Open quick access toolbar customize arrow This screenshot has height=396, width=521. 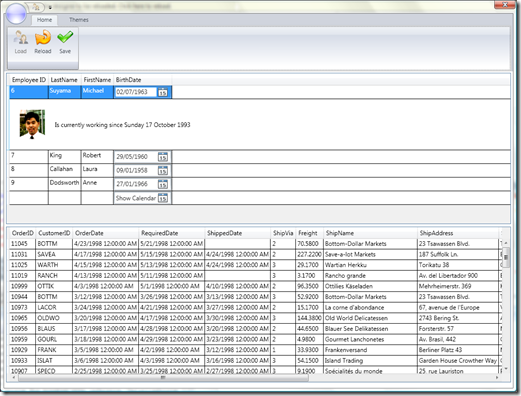(50, 7)
